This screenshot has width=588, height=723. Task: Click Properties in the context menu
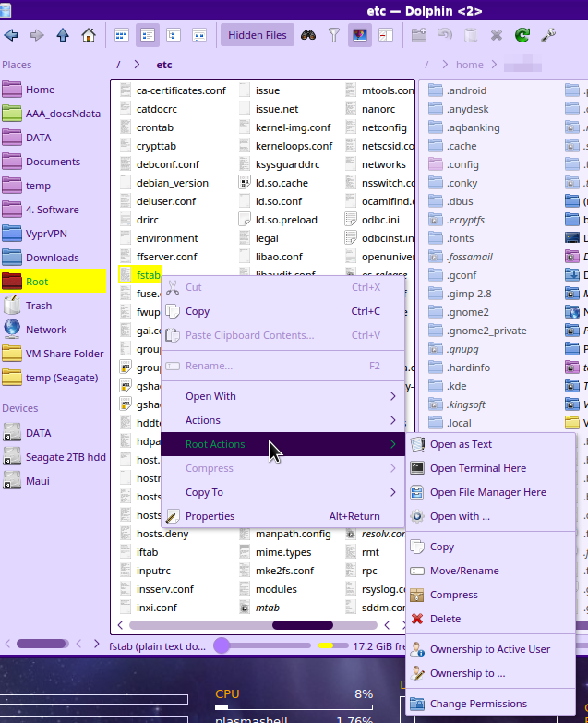(x=210, y=516)
